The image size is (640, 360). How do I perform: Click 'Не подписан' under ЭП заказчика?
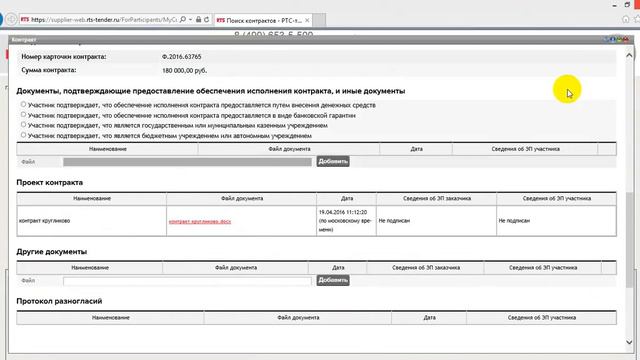point(394,221)
